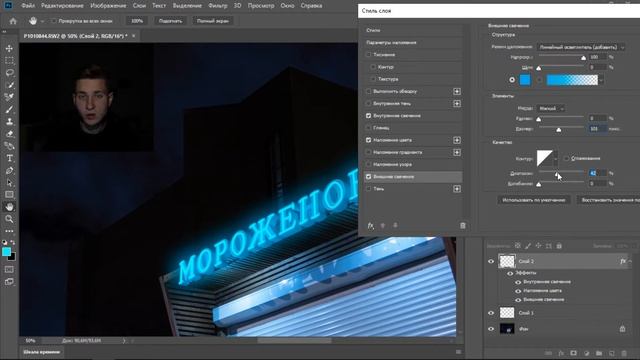
Task: Uncheck the Внешнее свечение effect checkbox
Action: coord(369,177)
